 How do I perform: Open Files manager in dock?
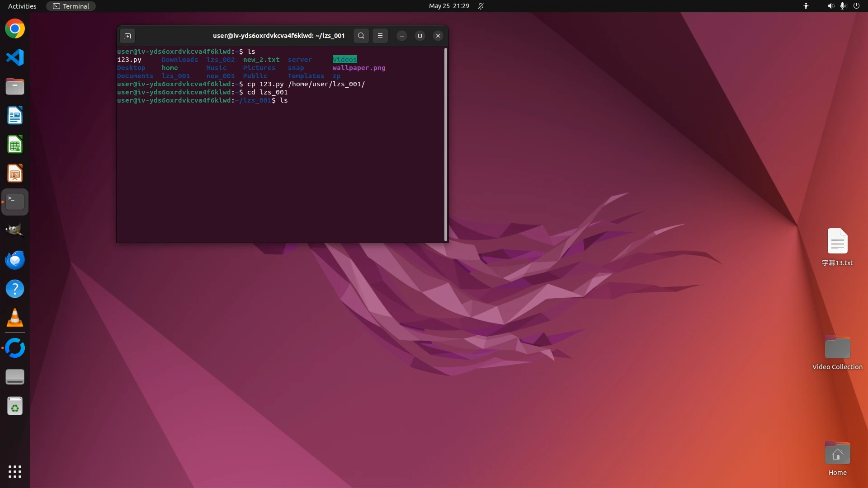point(15,86)
